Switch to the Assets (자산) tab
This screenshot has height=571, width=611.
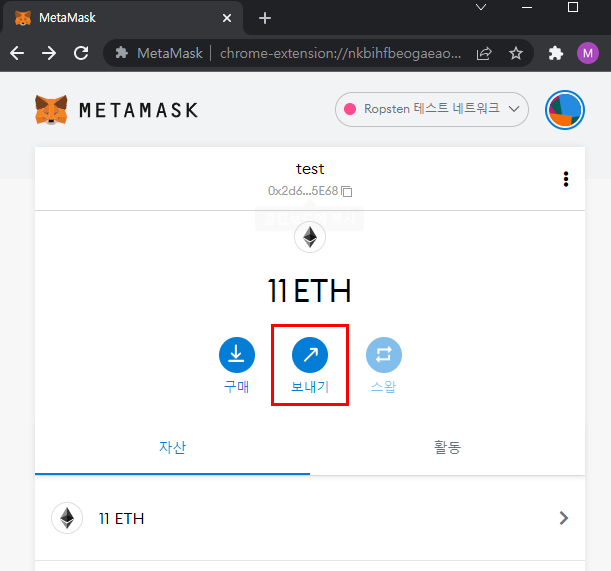(172, 447)
